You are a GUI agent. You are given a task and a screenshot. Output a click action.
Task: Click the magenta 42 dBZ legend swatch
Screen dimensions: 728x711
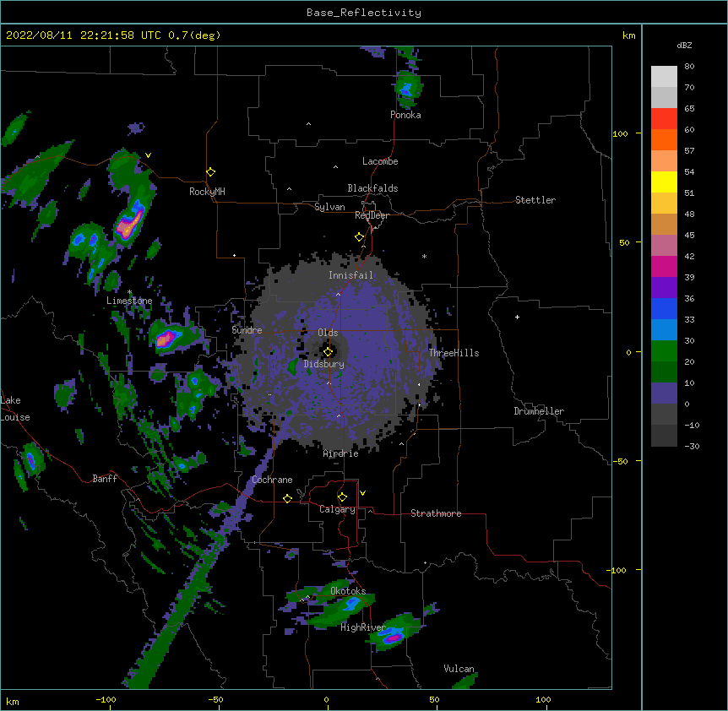[664, 266]
